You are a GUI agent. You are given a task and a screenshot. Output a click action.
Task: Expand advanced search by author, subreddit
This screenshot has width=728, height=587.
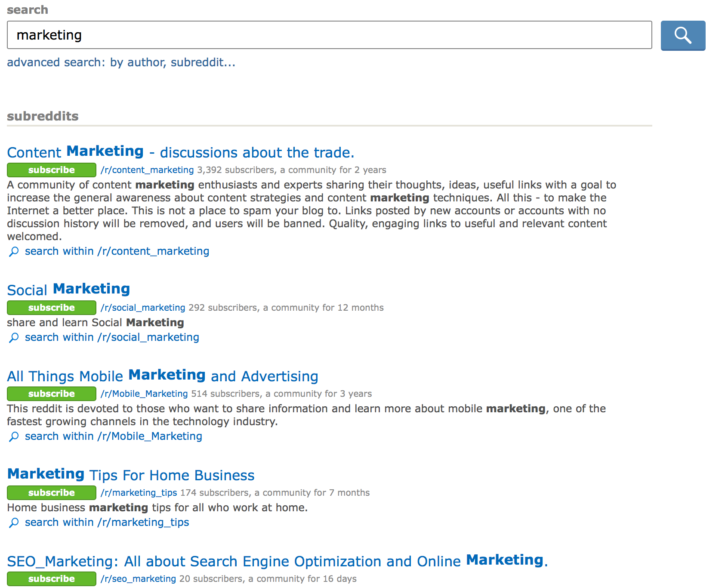tap(121, 62)
